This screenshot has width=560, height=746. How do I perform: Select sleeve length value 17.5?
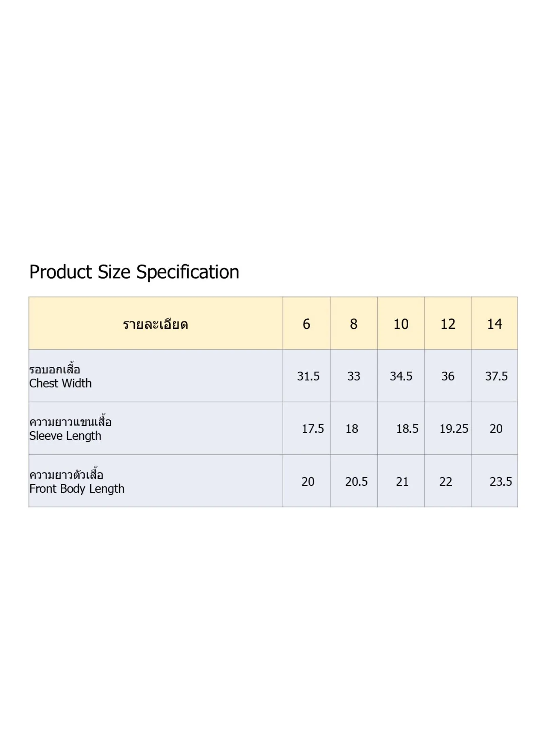(x=313, y=429)
